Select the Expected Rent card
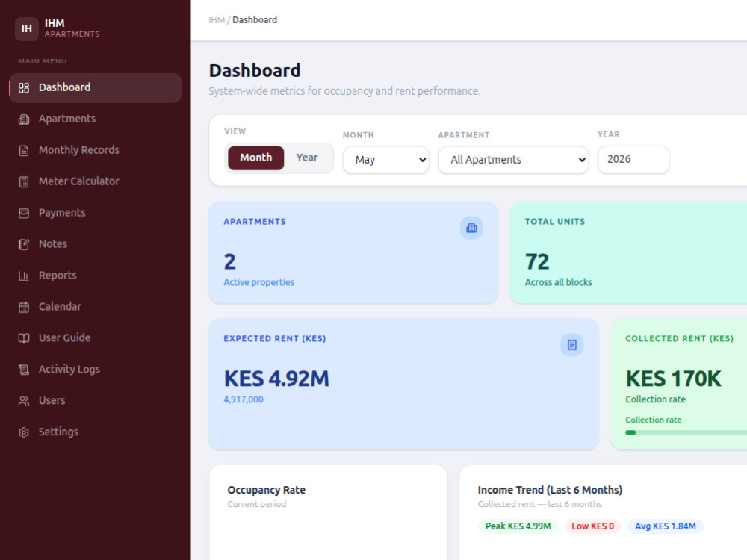 [403, 385]
